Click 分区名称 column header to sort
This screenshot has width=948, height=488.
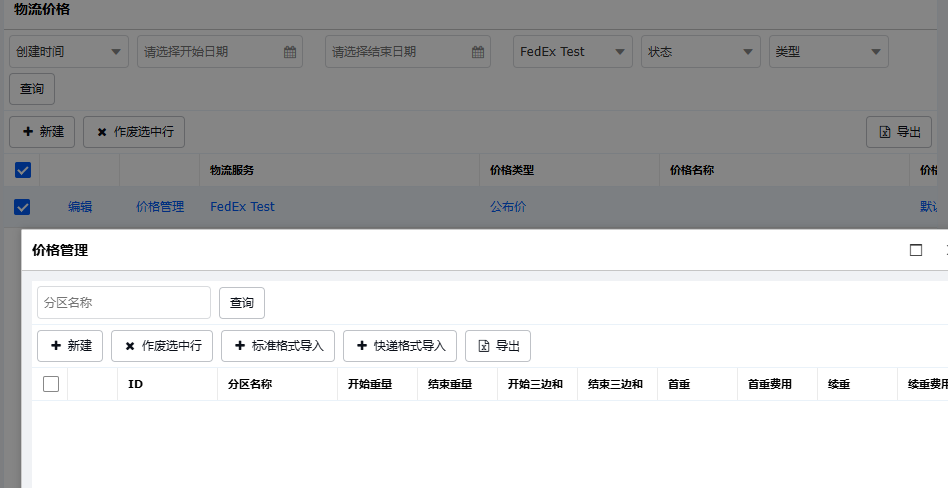click(250, 384)
